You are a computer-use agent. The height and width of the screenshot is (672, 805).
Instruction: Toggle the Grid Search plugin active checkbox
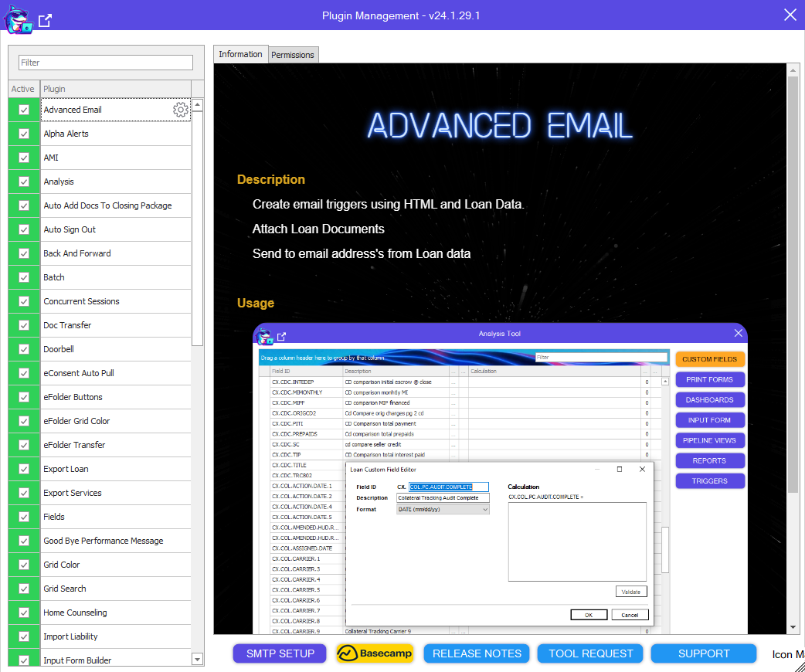pyautogui.click(x=24, y=589)
